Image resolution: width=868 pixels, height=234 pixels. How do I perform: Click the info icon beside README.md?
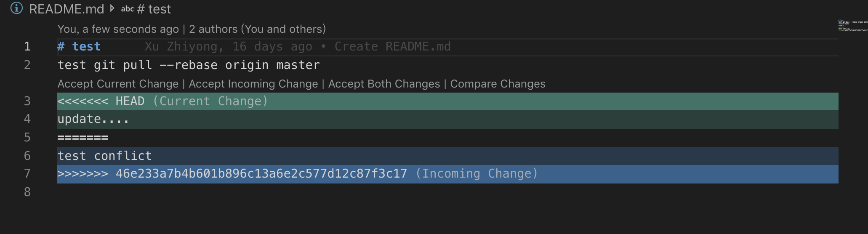click(x=16, y=8)
